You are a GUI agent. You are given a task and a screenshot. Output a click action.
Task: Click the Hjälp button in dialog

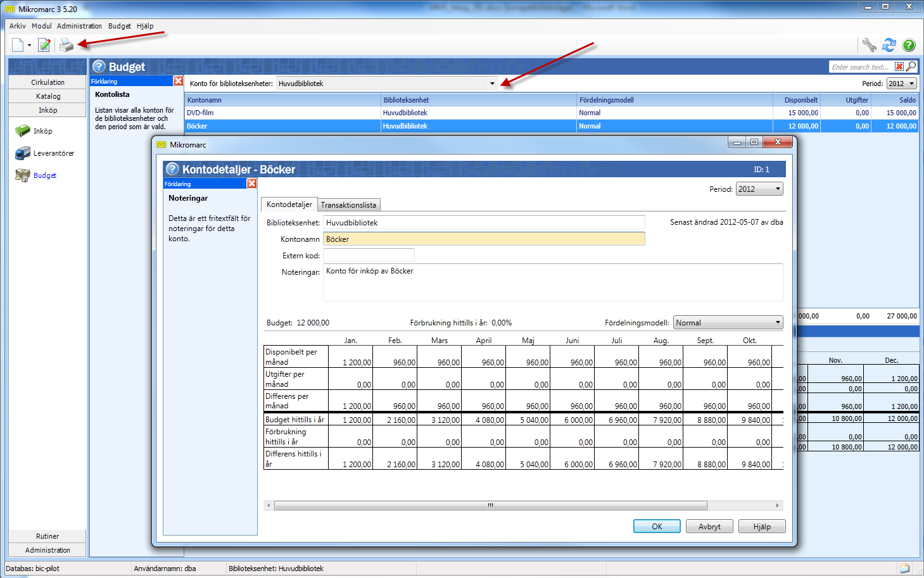pyautogui.click(x=762, y=526)
